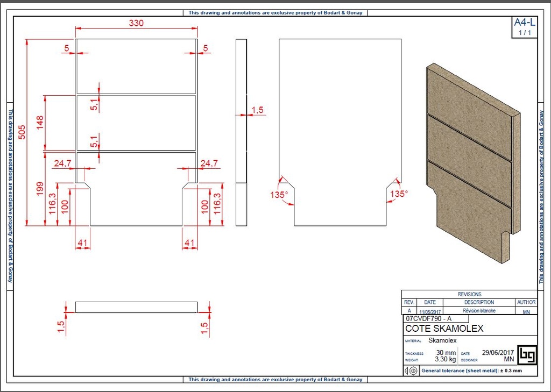The width and height of the screenshot is (551, 392).
Task: Select the 199 vertical dimension
Action: [x=40, y=188]
